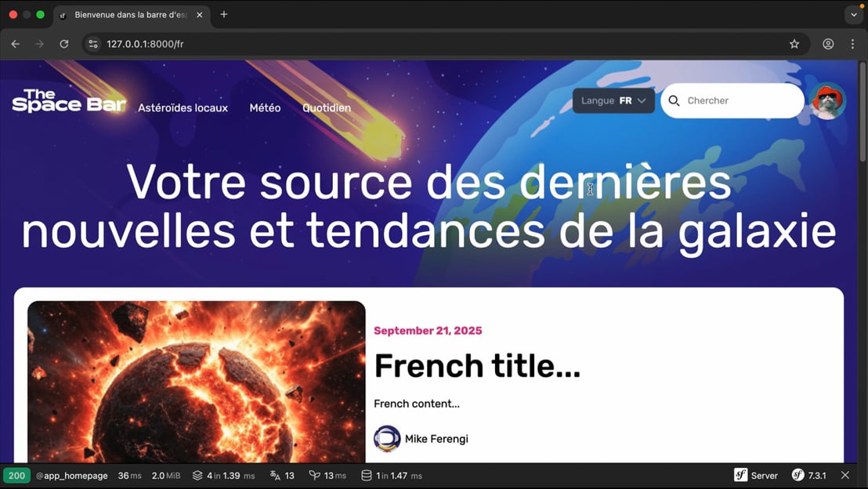This screenshot has height=489, width=868.
Task: Click author name Mike Ferengi
Action: (x=436, y=439)
